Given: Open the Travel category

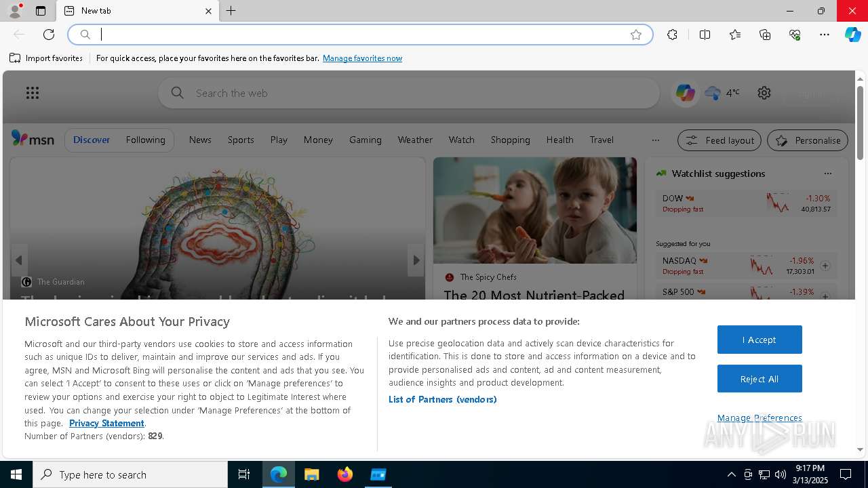Looking at the screenshot, I should (601, 140).
